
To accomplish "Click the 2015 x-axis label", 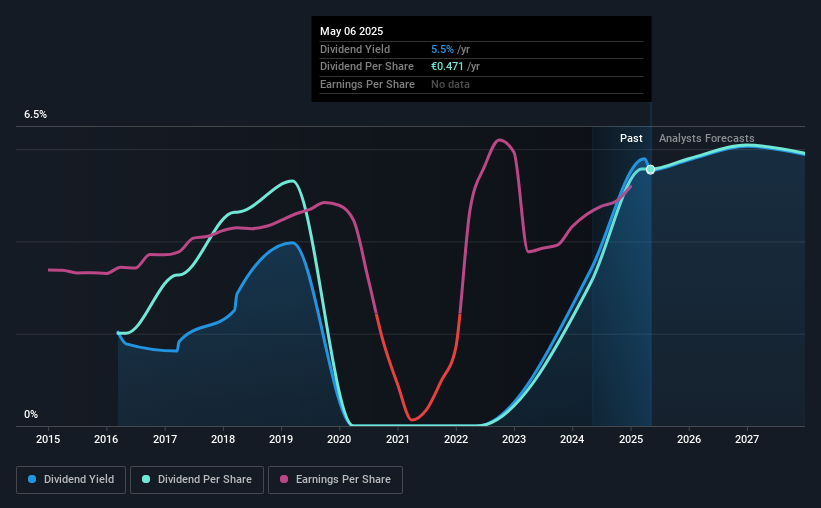I will [x=48, y=439].
